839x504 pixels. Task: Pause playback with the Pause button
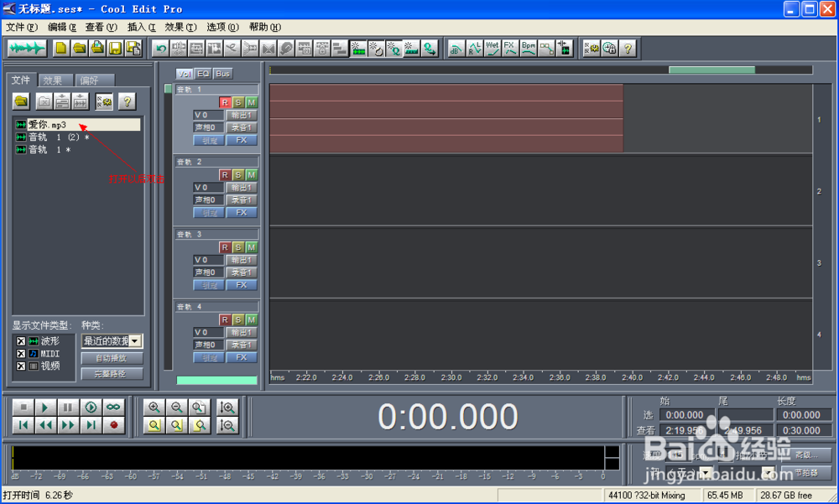[x=68, y=408]
